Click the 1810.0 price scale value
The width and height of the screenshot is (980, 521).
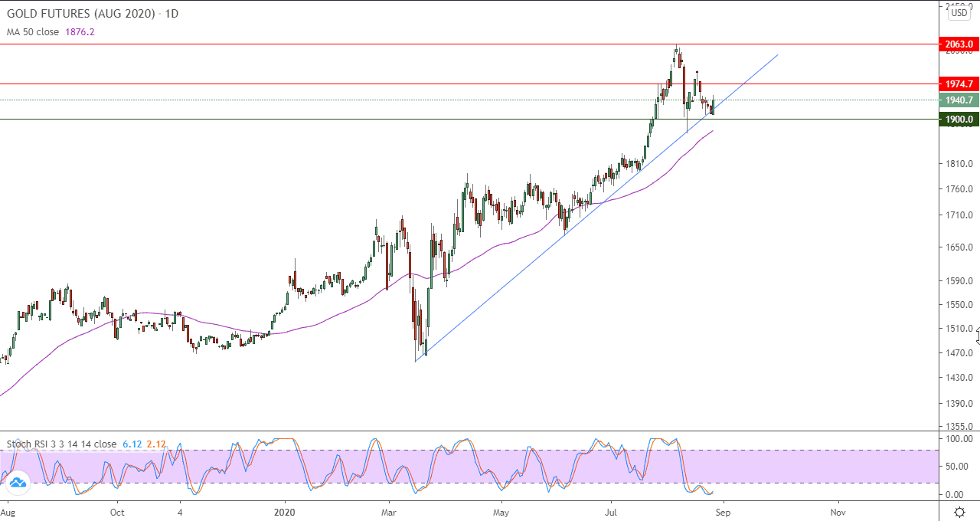(x=959, y=164)
